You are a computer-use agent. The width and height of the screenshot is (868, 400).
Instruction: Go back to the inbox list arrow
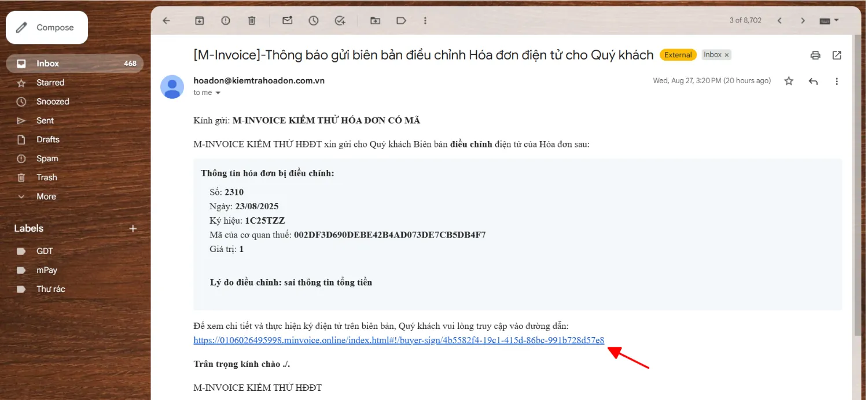click(167, 20)
